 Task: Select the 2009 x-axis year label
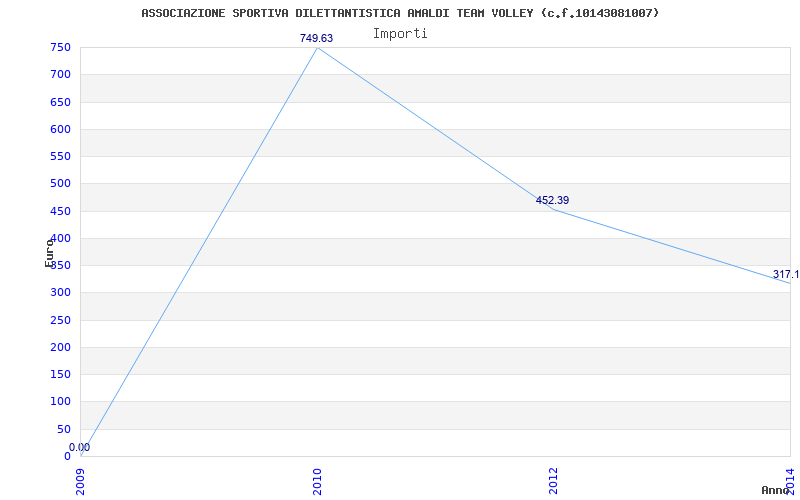click(x=81, y=480)
